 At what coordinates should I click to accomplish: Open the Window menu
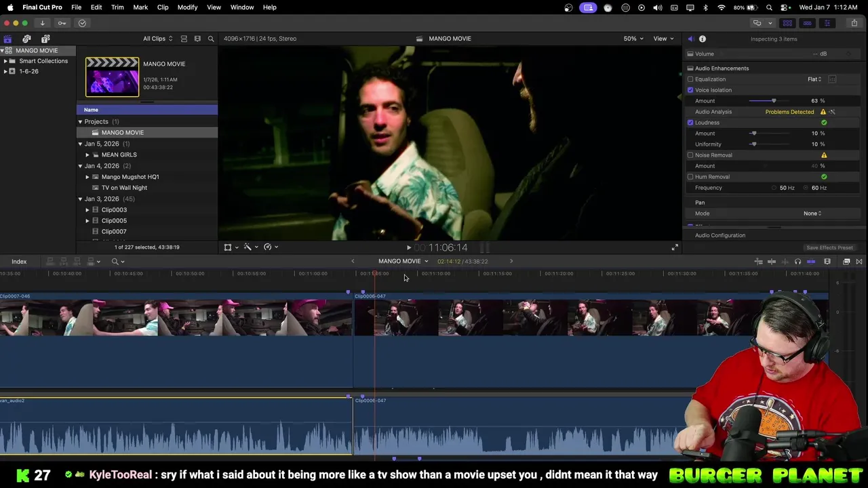(x=242, y=7)
